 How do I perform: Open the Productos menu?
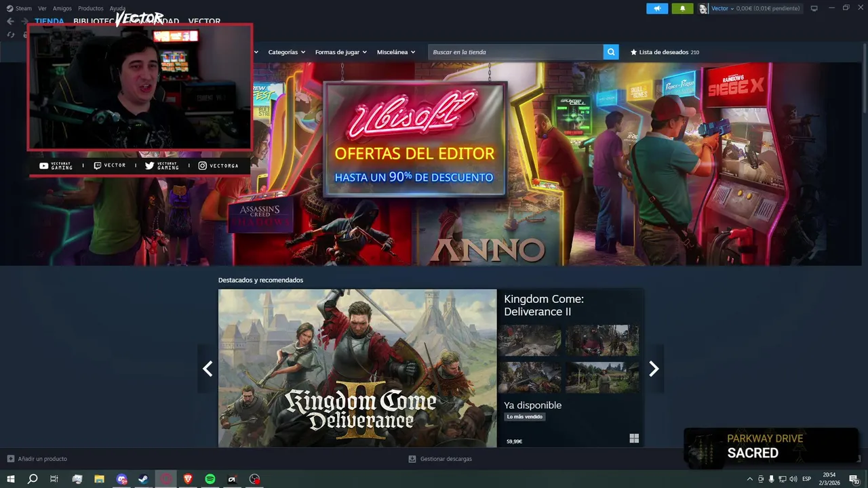(x=91, y=8)
